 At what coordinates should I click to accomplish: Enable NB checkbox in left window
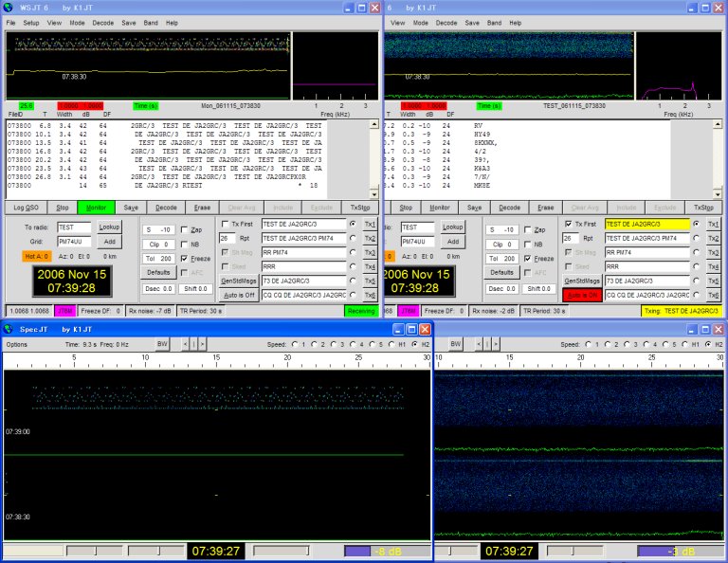(x=184, y=245)
